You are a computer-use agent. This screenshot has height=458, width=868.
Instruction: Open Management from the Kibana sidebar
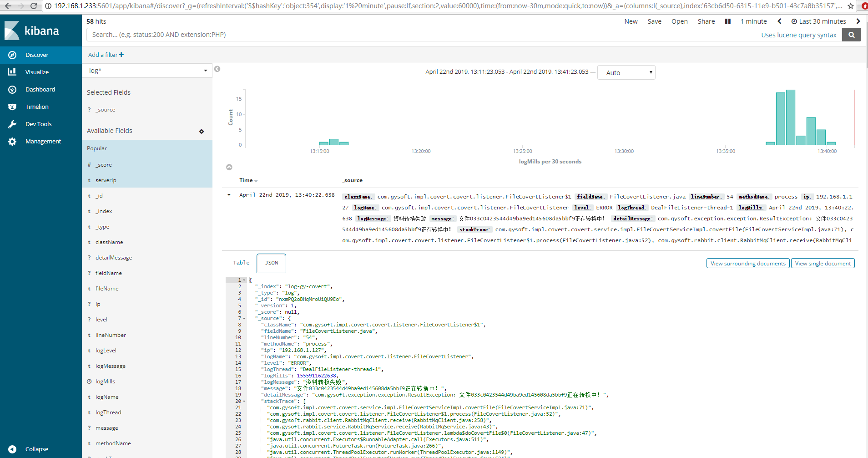pos(44,141)
